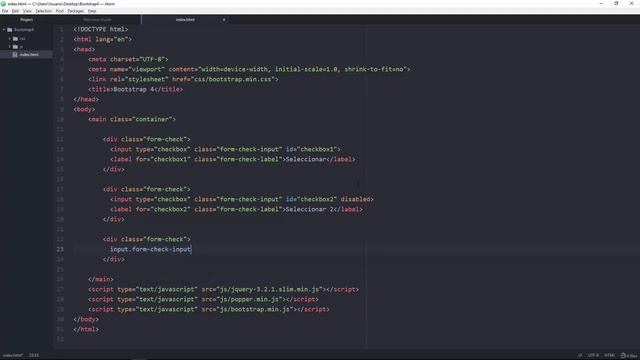Open the File menu
640x360 pixels.
point(5,11)
